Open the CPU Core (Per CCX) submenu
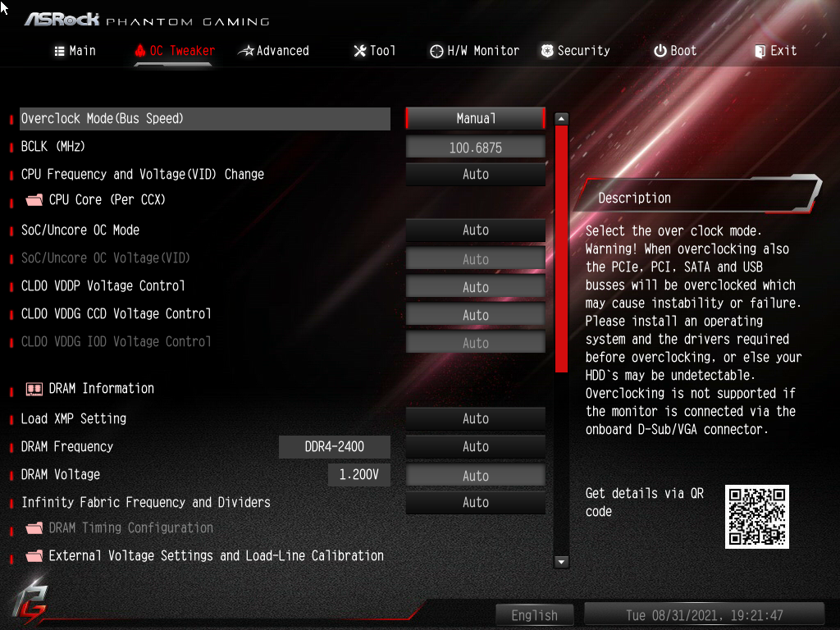 point(107,200)
